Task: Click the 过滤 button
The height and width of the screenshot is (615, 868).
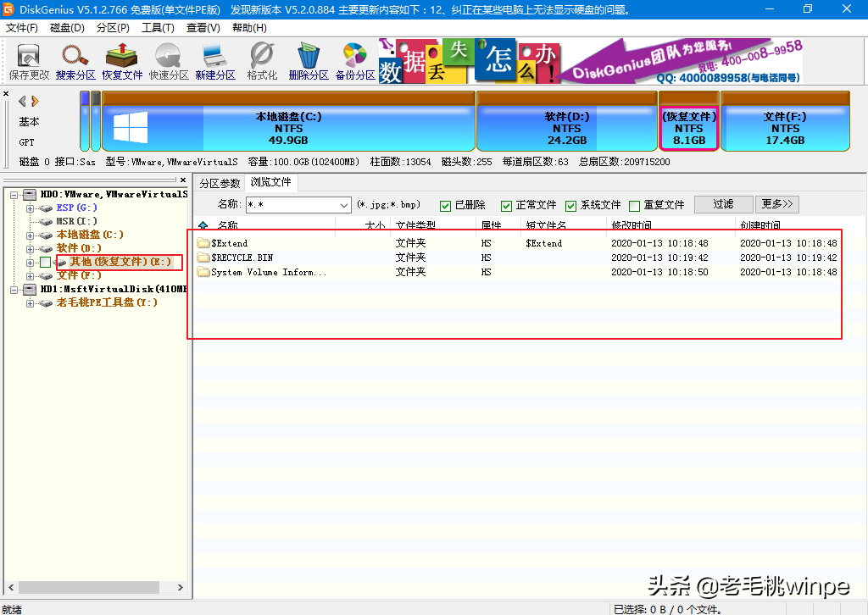Action: pos(723,204)
